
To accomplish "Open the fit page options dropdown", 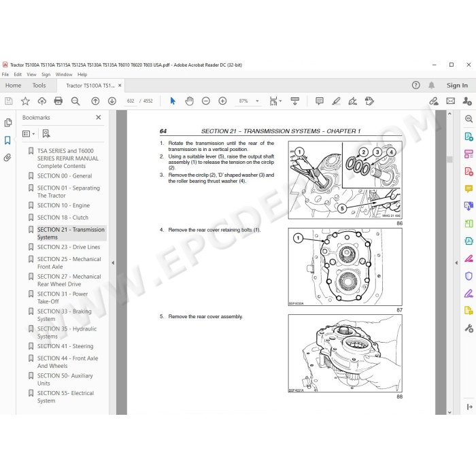I will point(275,101).
